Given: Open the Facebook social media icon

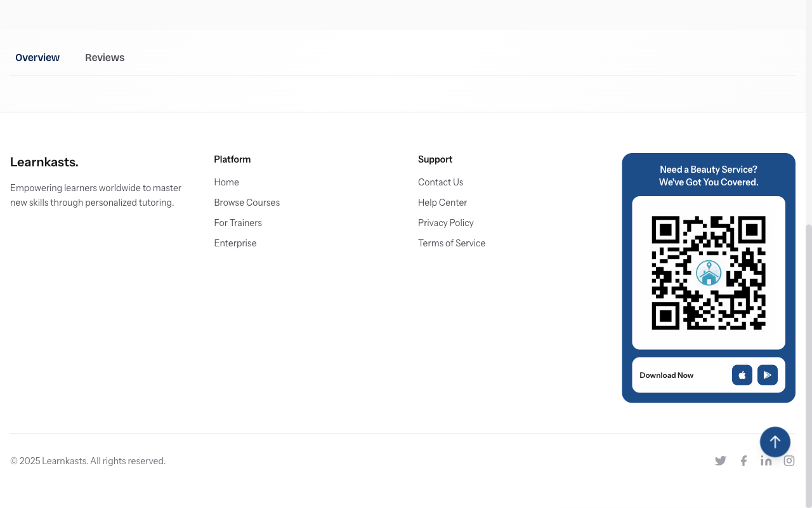Looking at the screenshot, I should tap(743, 460).
